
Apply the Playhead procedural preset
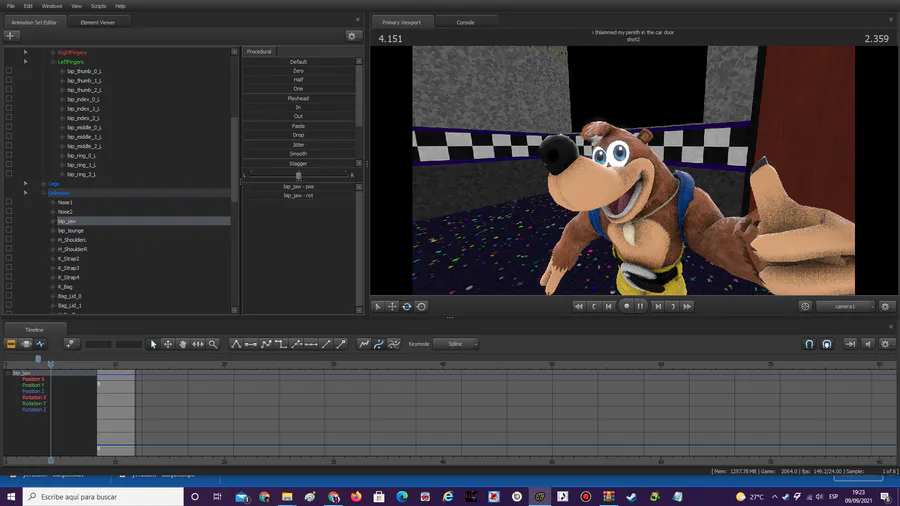click(x=298, y=98)
